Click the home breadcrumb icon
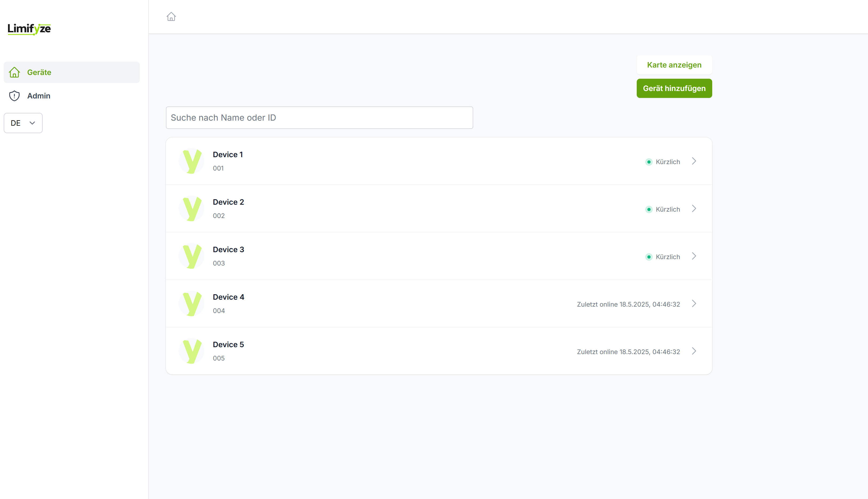868x499 pixels. (171, 17)
